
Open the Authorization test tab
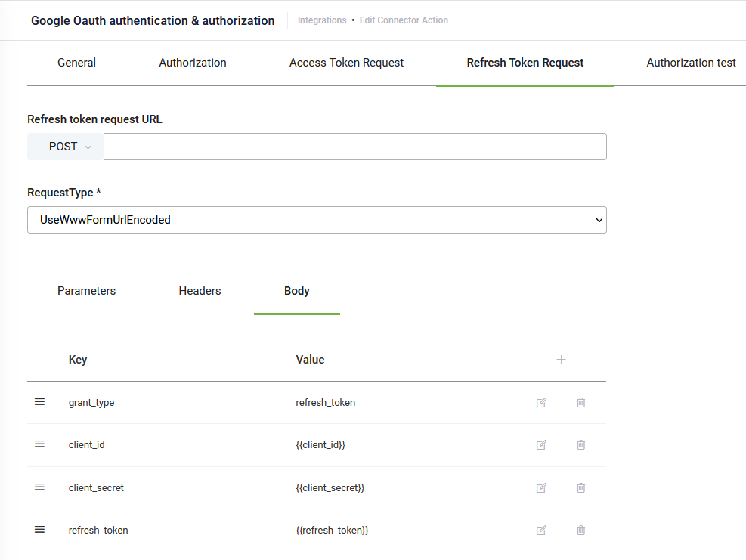(691, 63)
